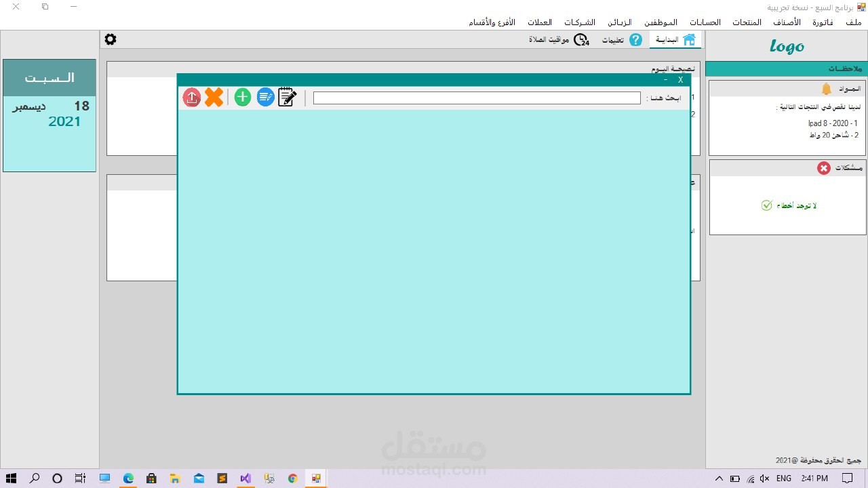This screenshot has width=868, height=488.
Task: Open the العملات menu
Action: point(540,22)
